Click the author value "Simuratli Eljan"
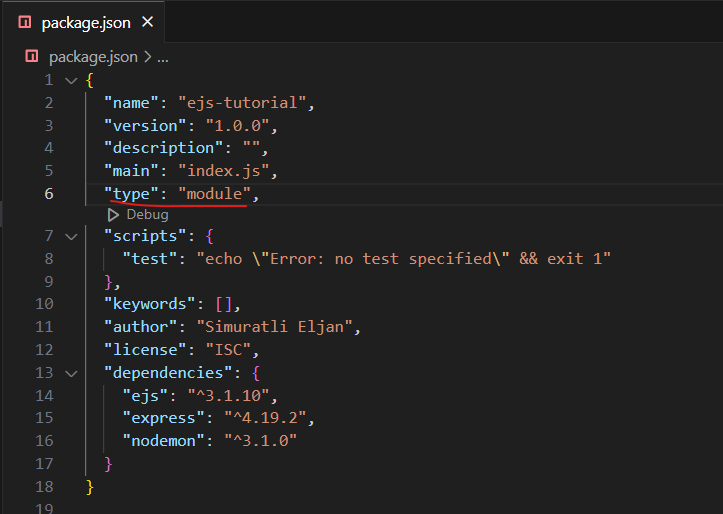This screenshot has height=514, width=723. (274, 326)
